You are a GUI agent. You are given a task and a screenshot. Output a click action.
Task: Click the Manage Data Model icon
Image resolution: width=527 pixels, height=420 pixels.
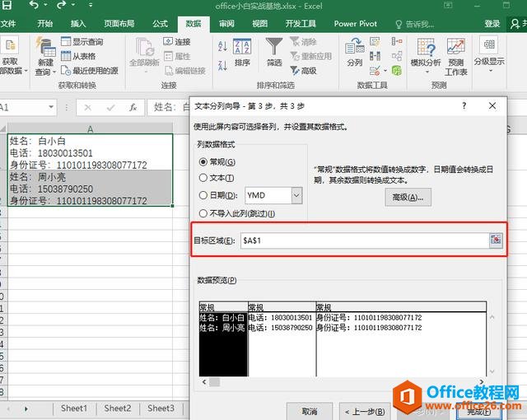coord(397,71)
